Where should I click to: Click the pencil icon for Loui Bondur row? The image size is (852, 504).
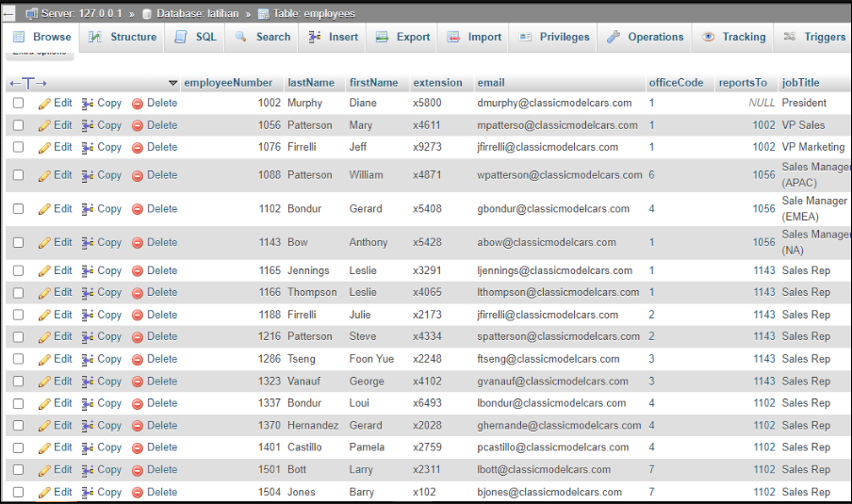44,404
